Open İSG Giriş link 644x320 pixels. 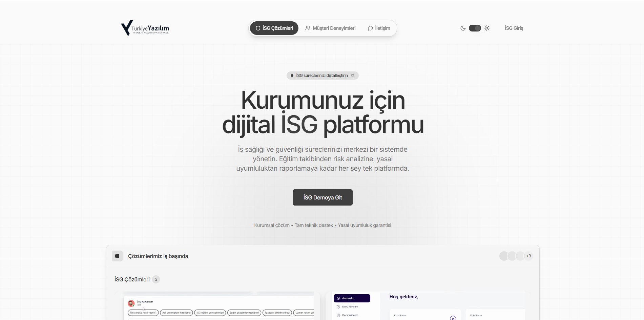click(x=514, y=28)
